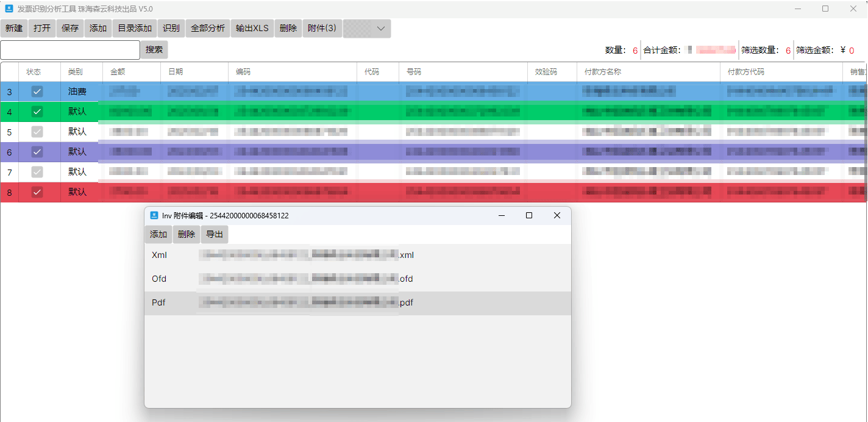868x422 pixels.
Task: Click 导出 in attachment editor dialog
Action: click(x=215, y=235)
